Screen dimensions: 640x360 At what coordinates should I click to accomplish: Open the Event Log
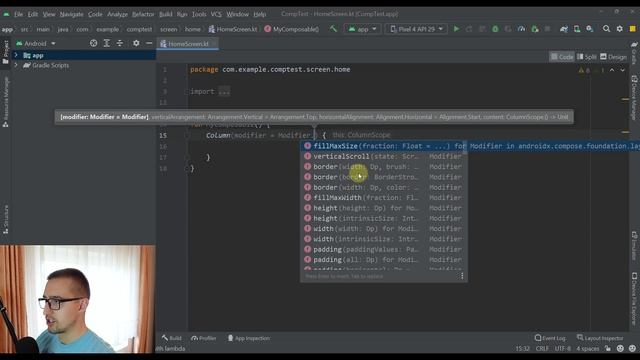coord(550,338)
